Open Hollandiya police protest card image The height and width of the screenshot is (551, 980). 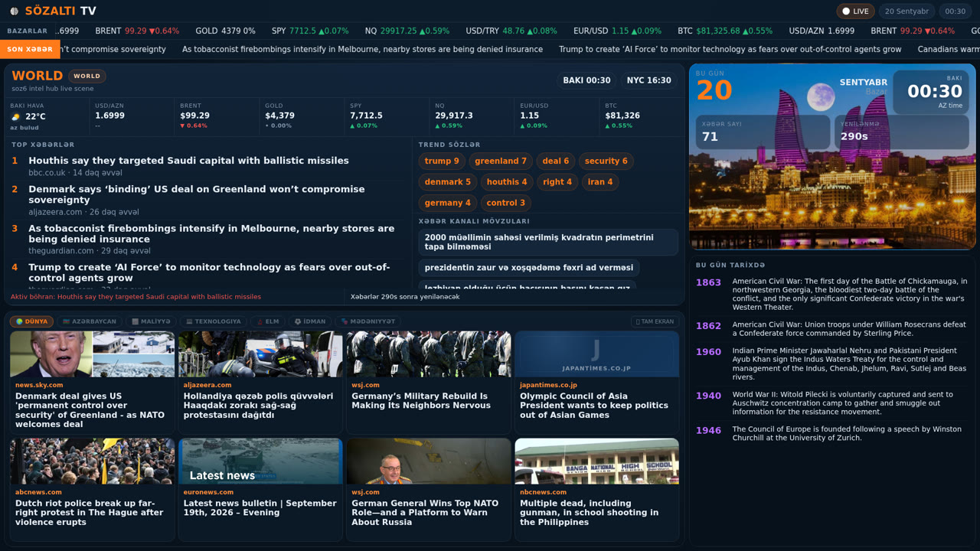[x=260, y=354]
